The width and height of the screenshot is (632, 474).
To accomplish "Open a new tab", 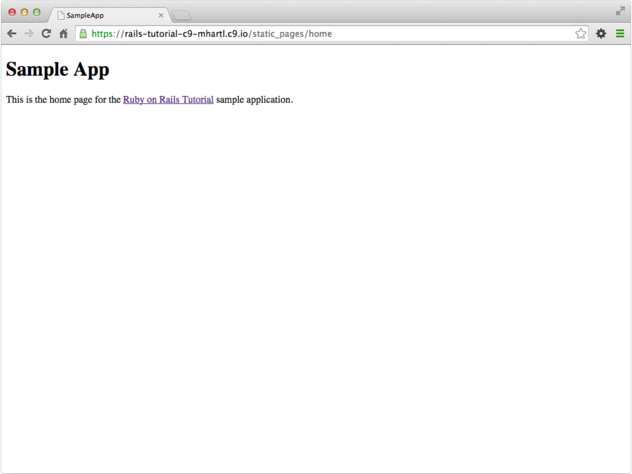I will point(181,15).
